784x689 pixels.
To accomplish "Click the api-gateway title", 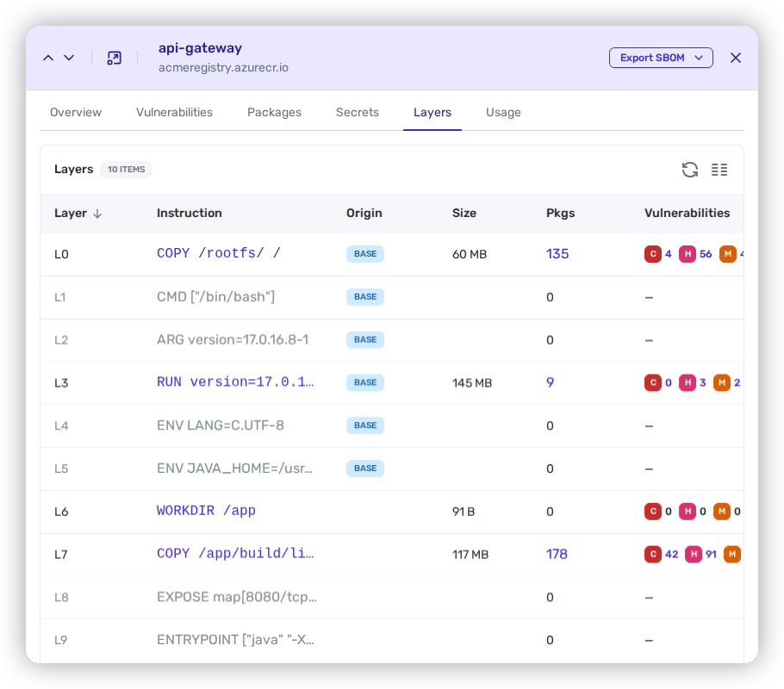I will pos(200,48).
